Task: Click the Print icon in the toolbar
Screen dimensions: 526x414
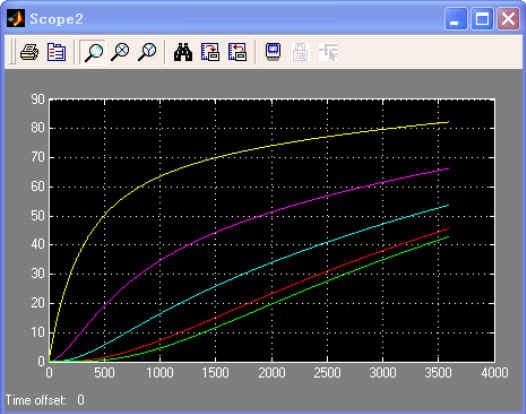Action: coord(29,52)
